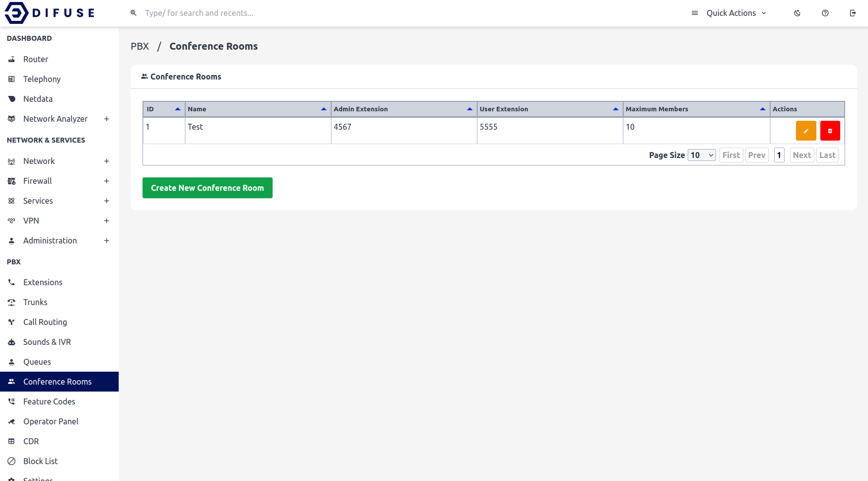Image resolution: width=868 pixels, height=481 pixels.
Task: Click the Queues sidebar icon
Action: pyautogui.click(x=11, y=362)
